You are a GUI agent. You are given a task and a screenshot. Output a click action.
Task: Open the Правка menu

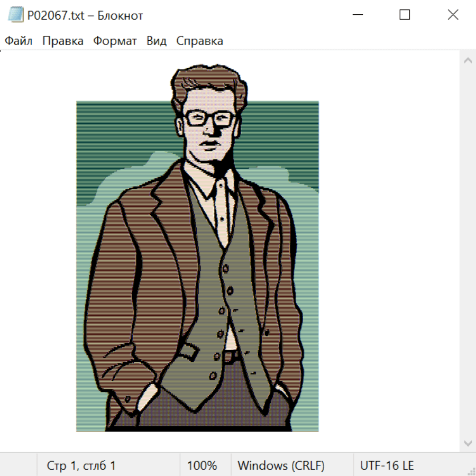[63, 41]
